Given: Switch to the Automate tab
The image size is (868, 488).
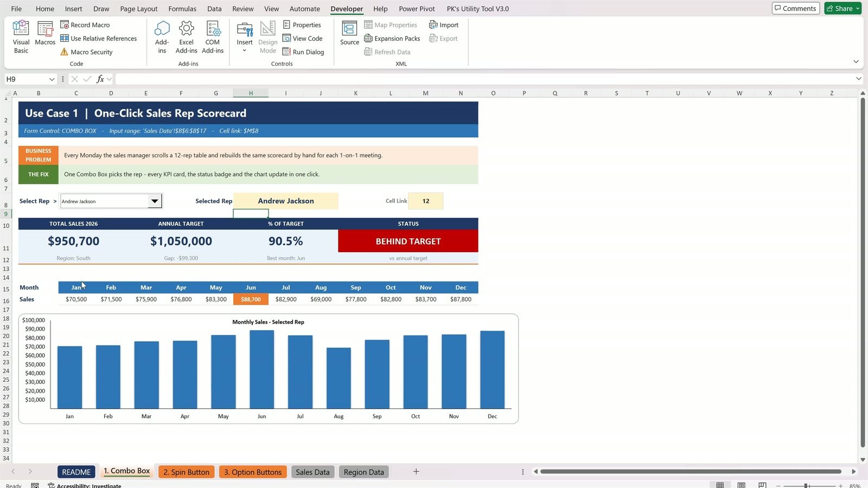Looking at the screenshot, I should coord(304,9).
